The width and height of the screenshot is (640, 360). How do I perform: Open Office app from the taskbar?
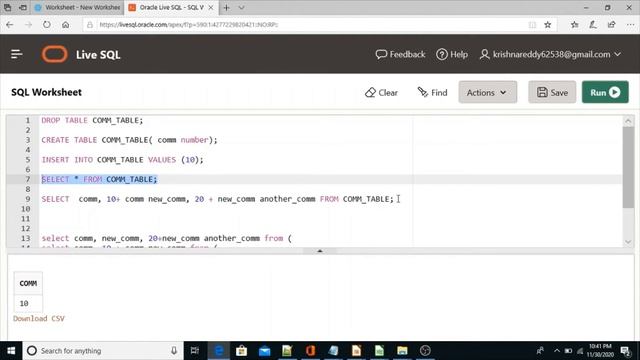tap(310, 351)
